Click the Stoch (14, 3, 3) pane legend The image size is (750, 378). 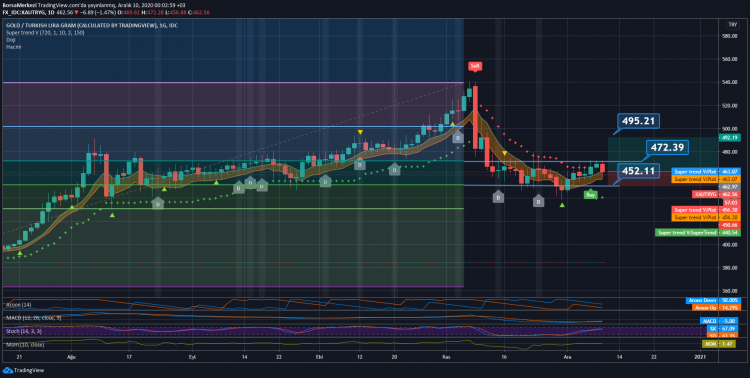[x=25, y=331]
